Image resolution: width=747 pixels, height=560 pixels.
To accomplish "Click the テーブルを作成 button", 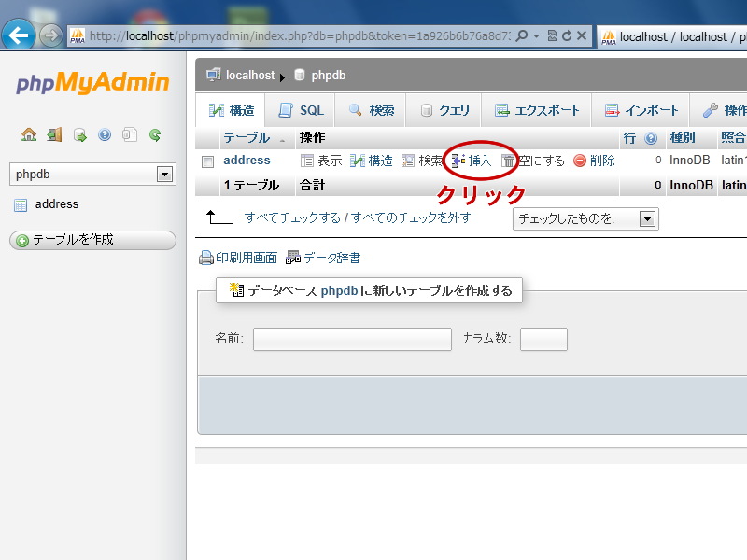I will tap(92, 240).
